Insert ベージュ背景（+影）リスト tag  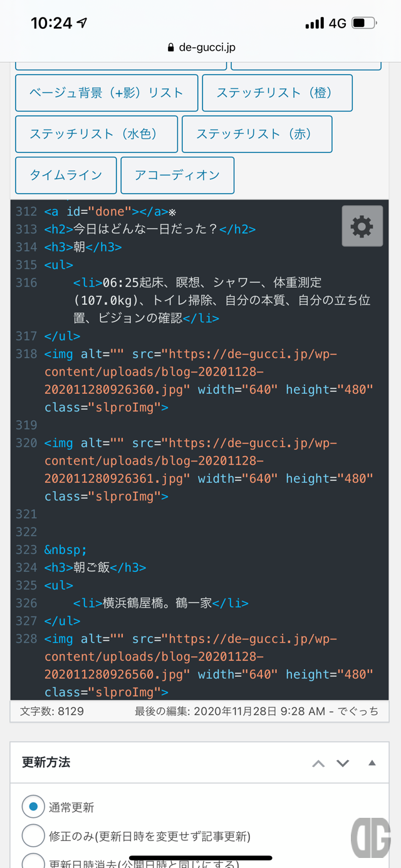(x=107, y=93)
